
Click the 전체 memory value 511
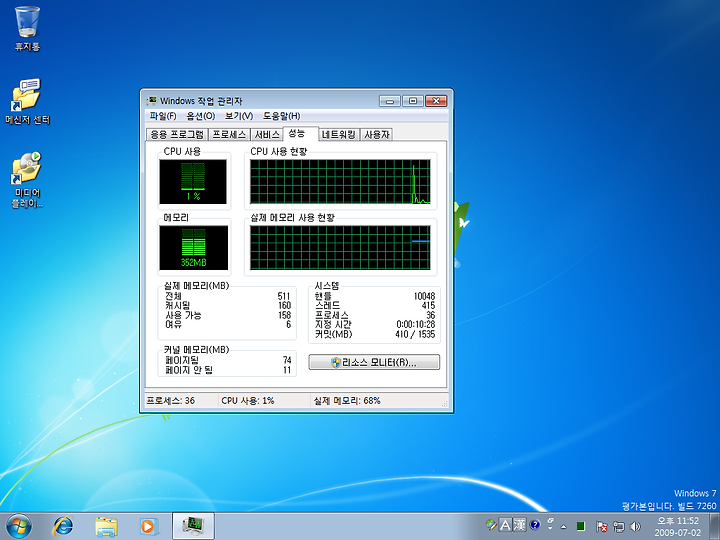tap(284, 296)
